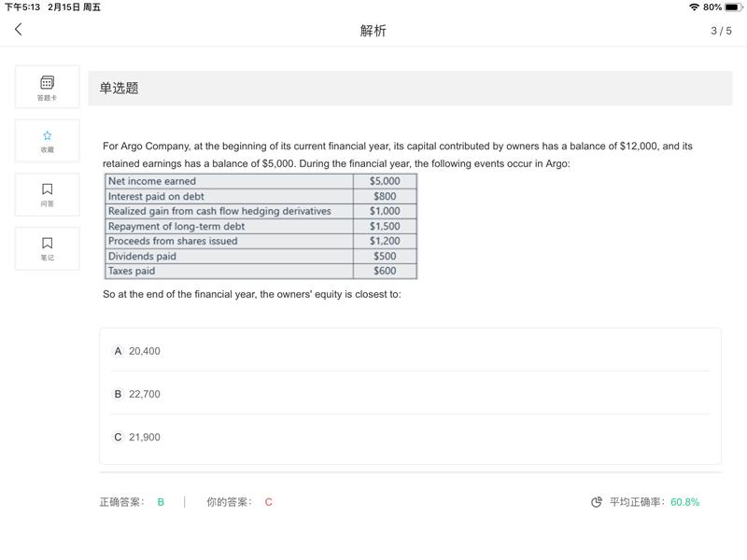
Task: Click the $1,200 value cell
Action: click(385, 241)
